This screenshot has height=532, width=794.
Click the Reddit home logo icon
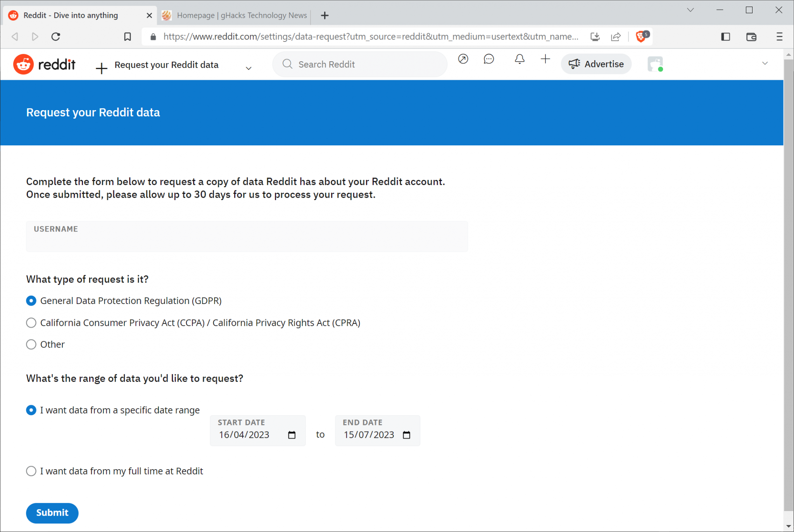tap(23, 65)
